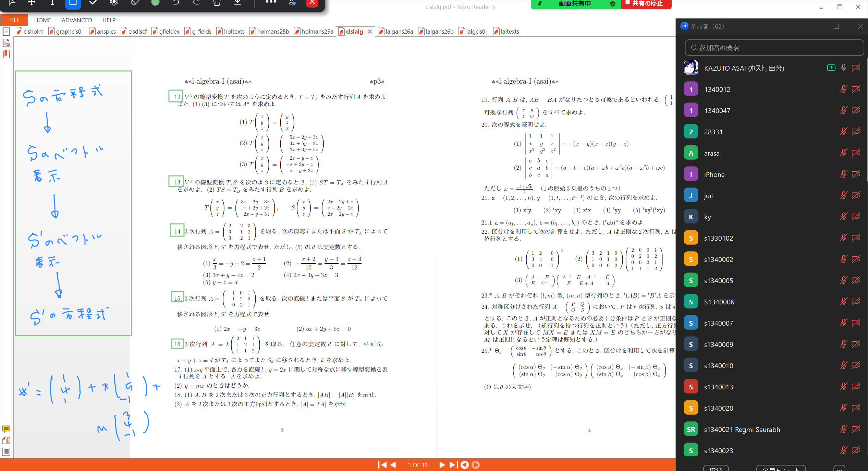Open the Comments panel in sidebar
This screenshot has width=868, height=471.
pos(6,429)
